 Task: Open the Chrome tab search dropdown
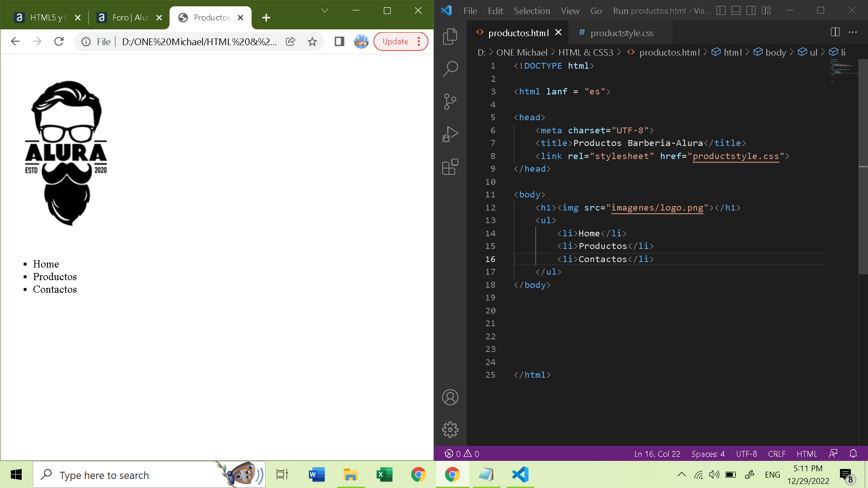click(325, 10)
